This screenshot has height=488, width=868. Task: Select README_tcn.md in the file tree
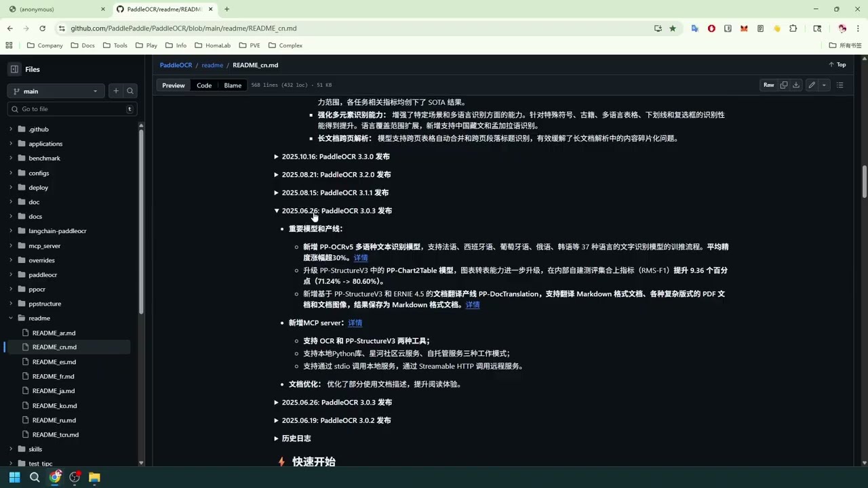click(56, 435)
